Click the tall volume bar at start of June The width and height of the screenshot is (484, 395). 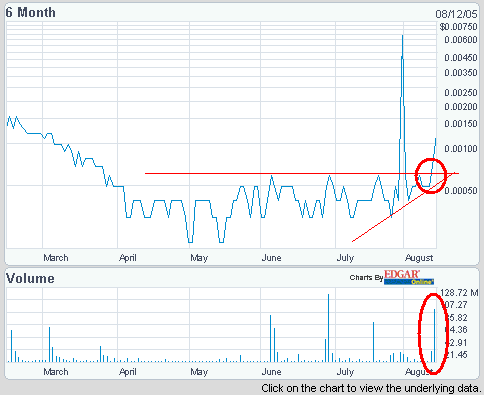(x=270, y=338)
